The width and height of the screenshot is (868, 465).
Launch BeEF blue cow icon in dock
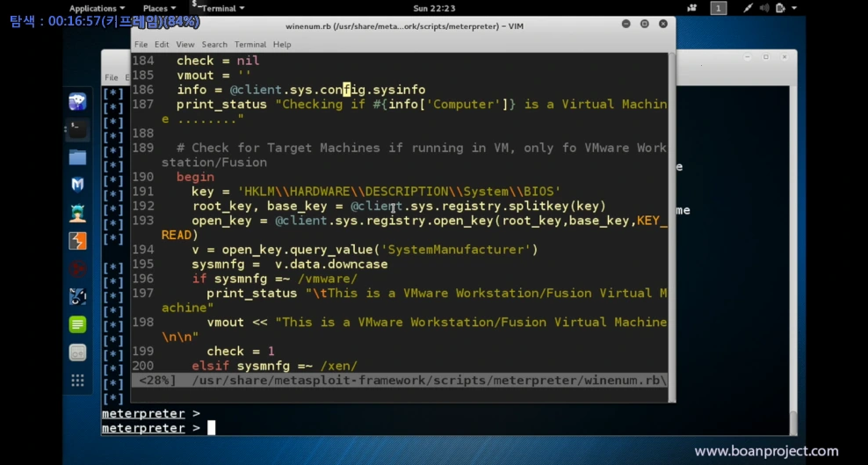pyautogui.click(x=77, y=296)
